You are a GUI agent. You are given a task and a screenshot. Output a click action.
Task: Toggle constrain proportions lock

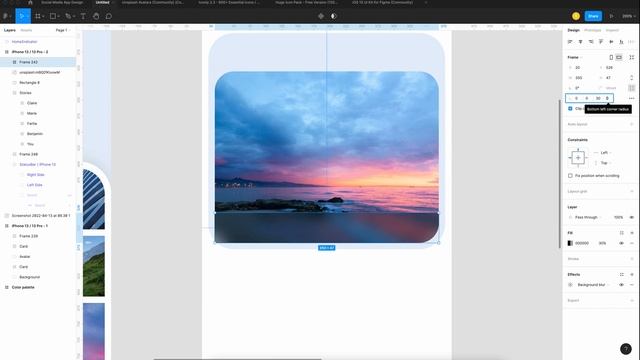[x=631, y=78]
